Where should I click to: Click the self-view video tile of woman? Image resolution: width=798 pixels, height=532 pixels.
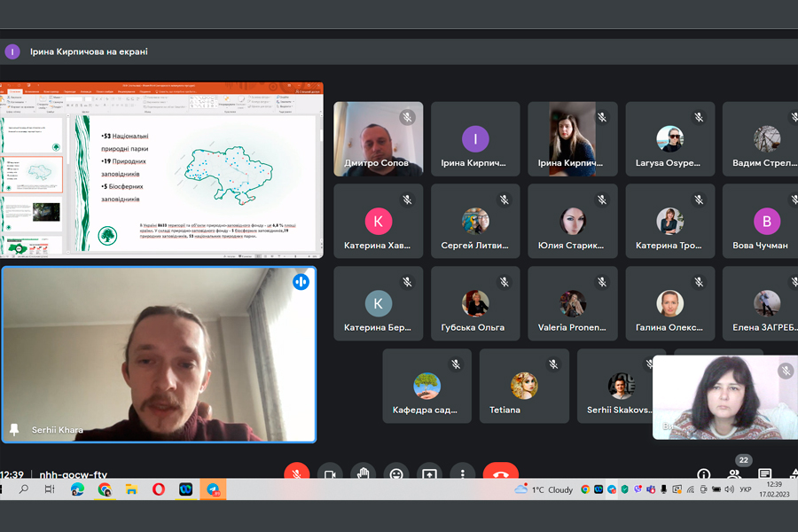[725, 397]
